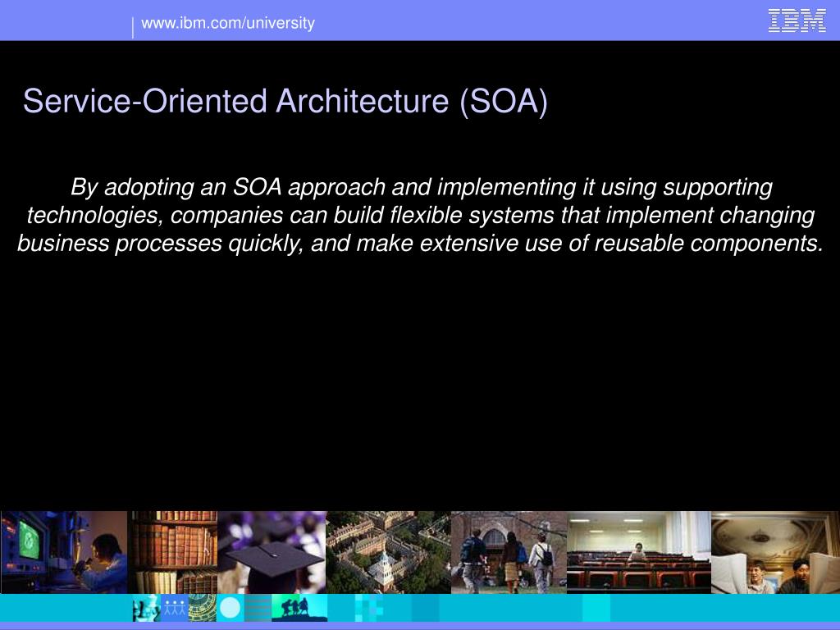The width and height of the screenshot is (840, 630).
Task: Open the lab scientist microscope photo
Action: 64,552
